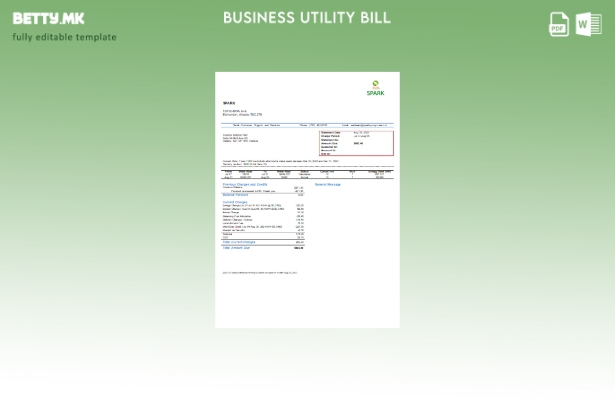Image resolution: width=615 pixels, height=400 pixels.
Task: Click the 'Total Amount Due' line
Action: tap(236, 248)
